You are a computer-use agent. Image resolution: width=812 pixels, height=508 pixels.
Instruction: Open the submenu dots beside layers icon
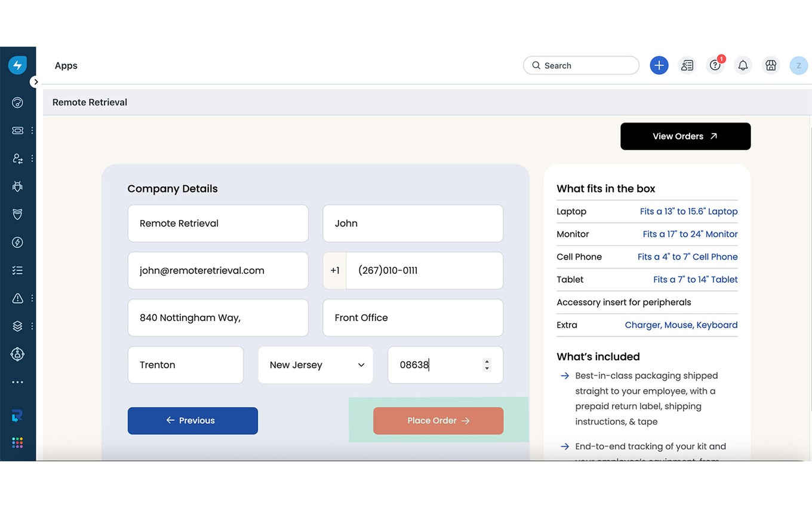click(32, 326)
